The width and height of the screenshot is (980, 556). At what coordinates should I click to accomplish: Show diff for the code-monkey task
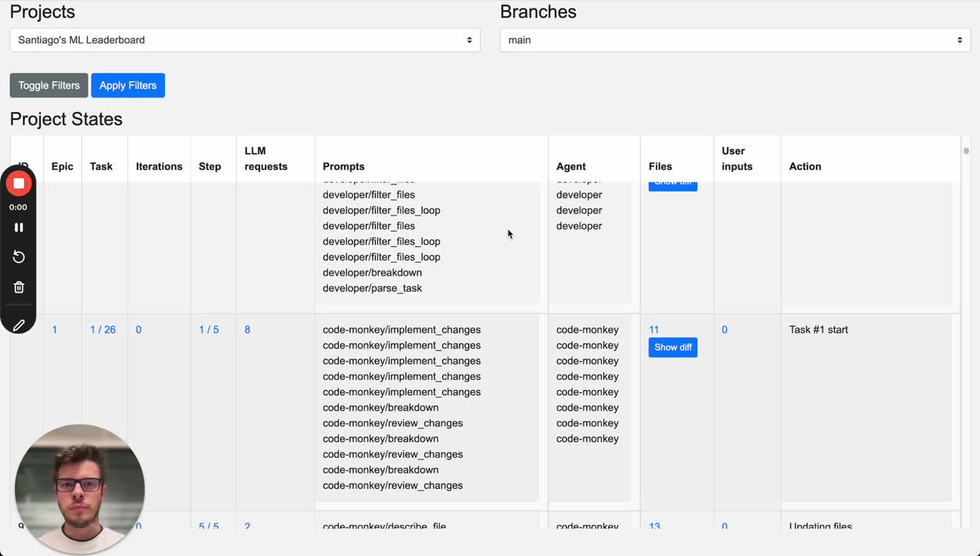[672, 347]
